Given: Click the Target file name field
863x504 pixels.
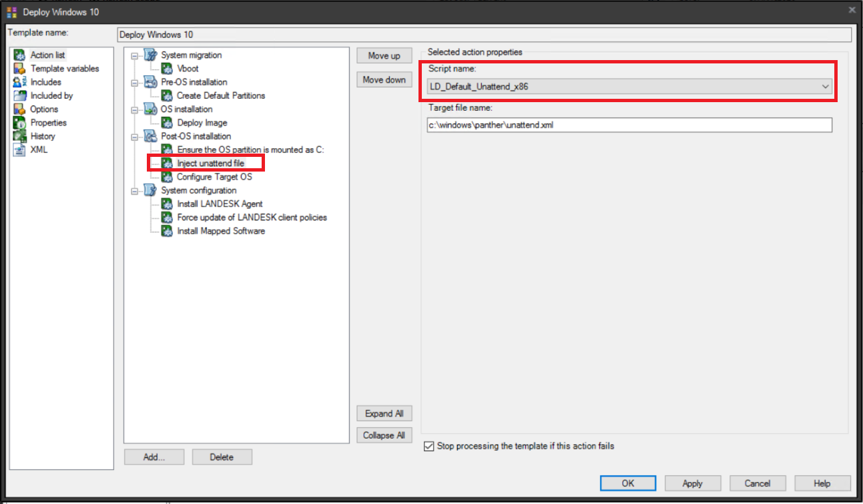Looking at the screenshot, I should tap(629, 125).
